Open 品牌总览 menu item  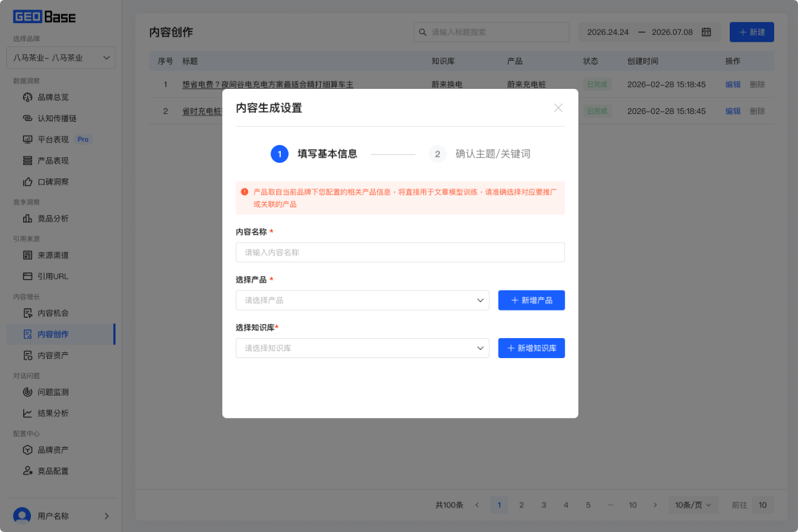(61, 97)
